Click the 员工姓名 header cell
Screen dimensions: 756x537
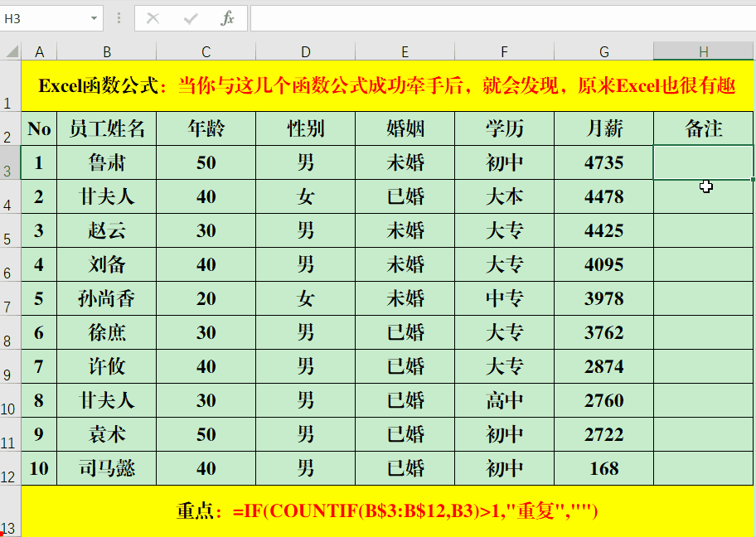click(x=107, y=128)
